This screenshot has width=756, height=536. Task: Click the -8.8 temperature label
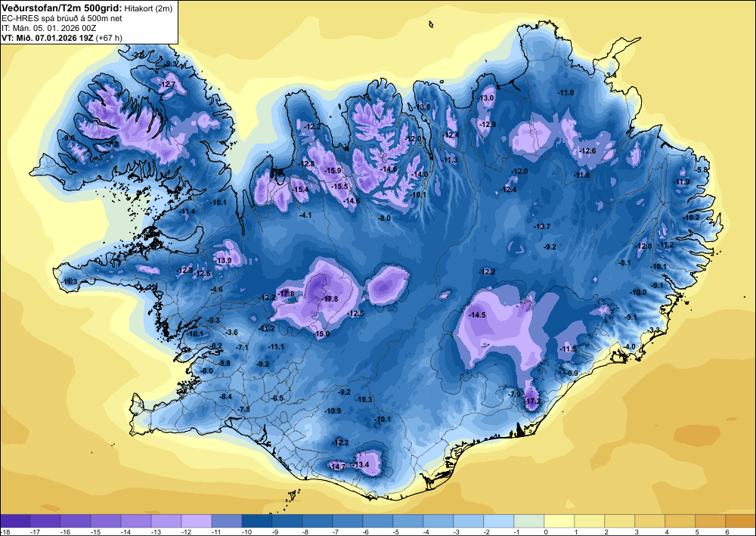pyautogui.click(x=225, y=364)
